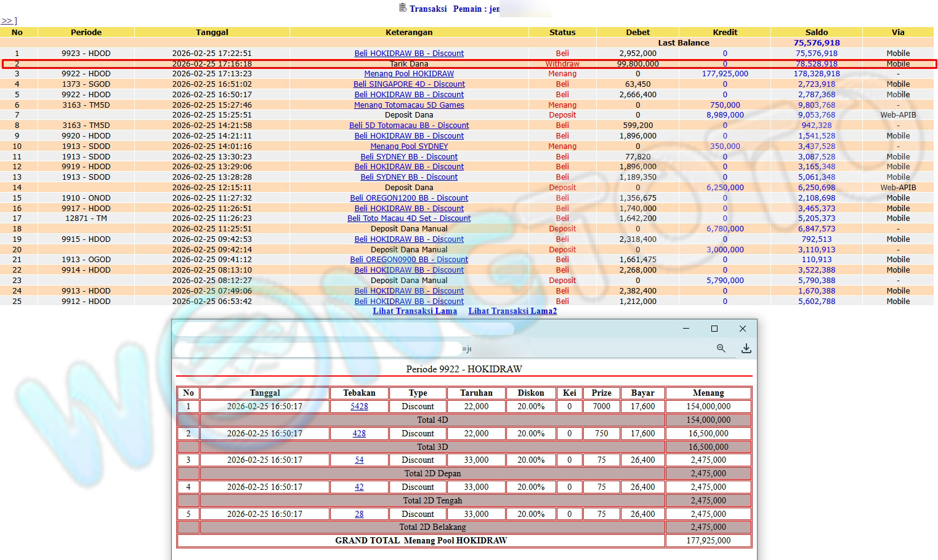938x560 pixels.
Task: Open Beli Toto Macau 4D Set link
Action: pyautogui.click(x=409, y=218)
